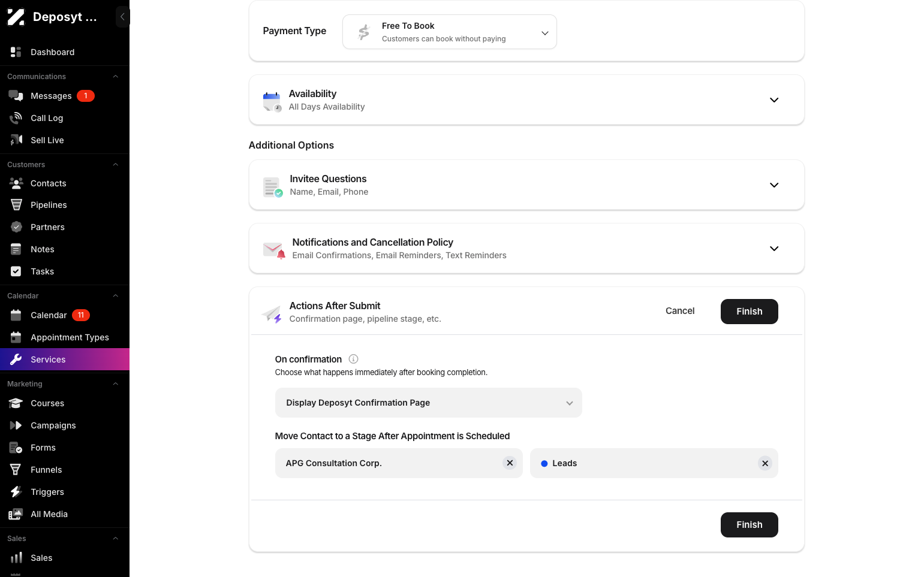Image resolution: width=924 pixels, height=577 pixels.
Task: Click the bottom Finish button
Action: tap(750, 525)
